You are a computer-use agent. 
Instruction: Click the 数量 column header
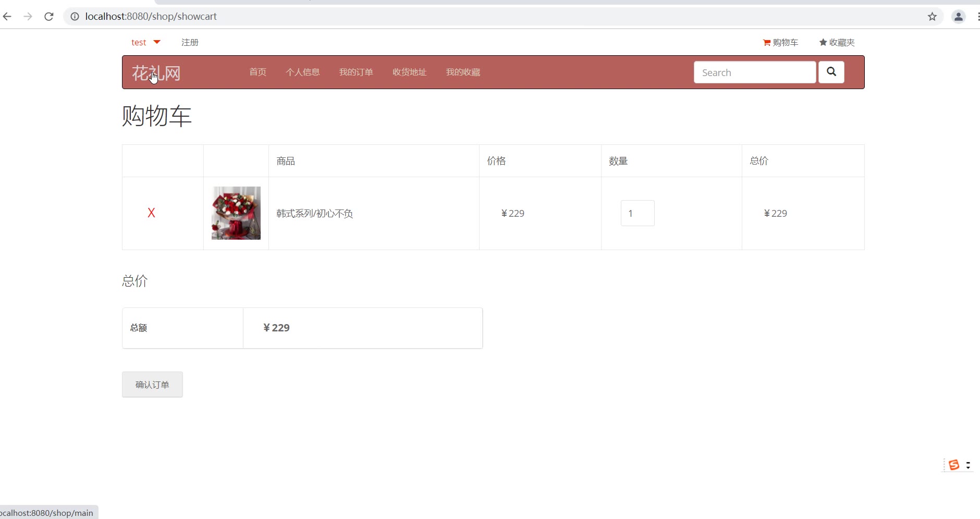(618, 160)
